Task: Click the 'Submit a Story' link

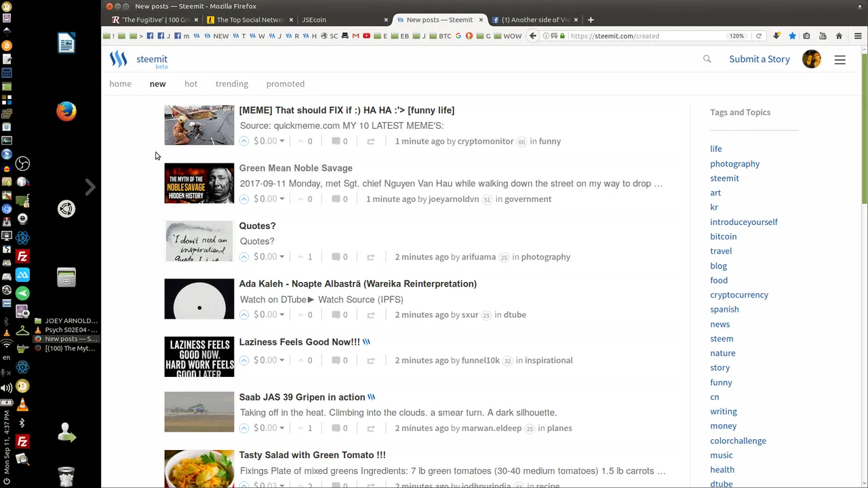Action: coord(759,59)
